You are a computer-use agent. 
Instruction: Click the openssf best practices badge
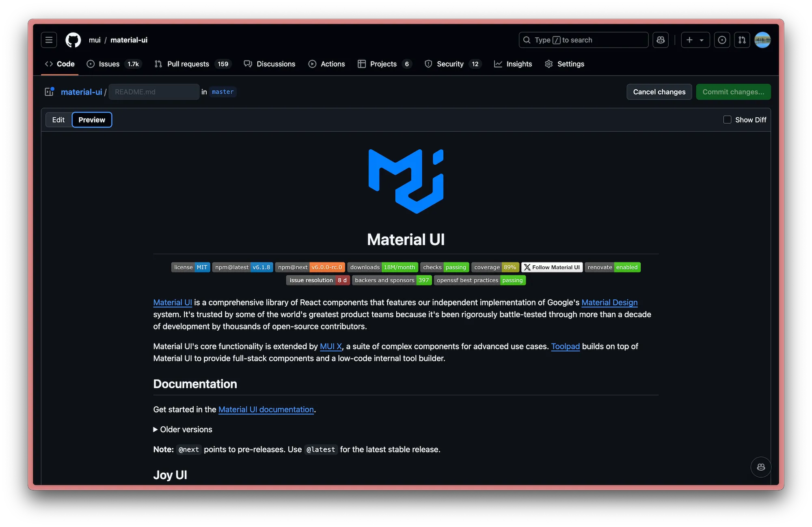tap(479, 280)
